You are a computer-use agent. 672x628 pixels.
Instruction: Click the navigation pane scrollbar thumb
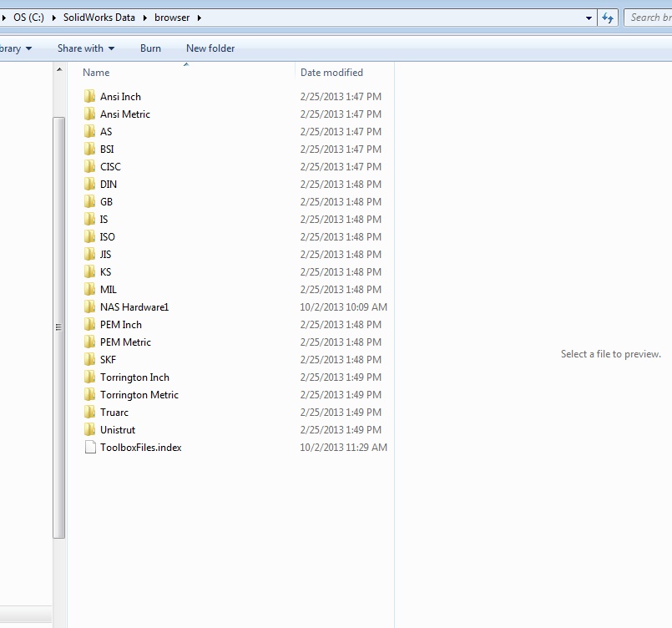point(59,327)
